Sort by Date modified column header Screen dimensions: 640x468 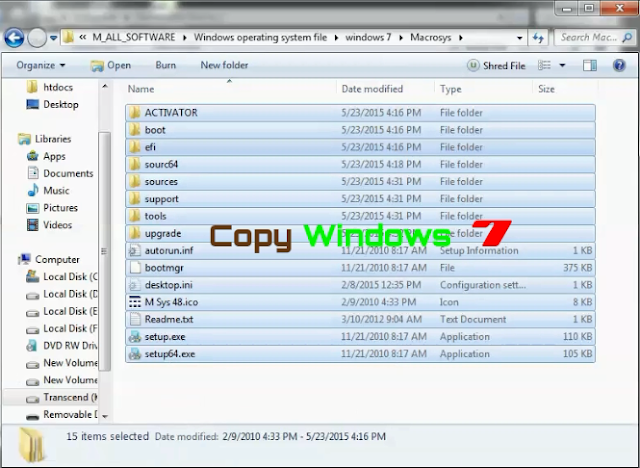pos(372,89)
